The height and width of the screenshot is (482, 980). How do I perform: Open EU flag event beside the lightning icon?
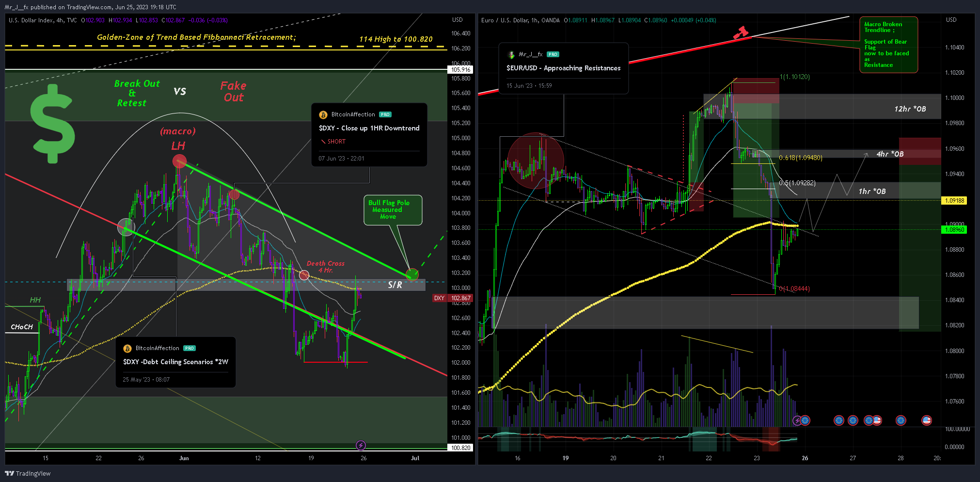(805, 420)
